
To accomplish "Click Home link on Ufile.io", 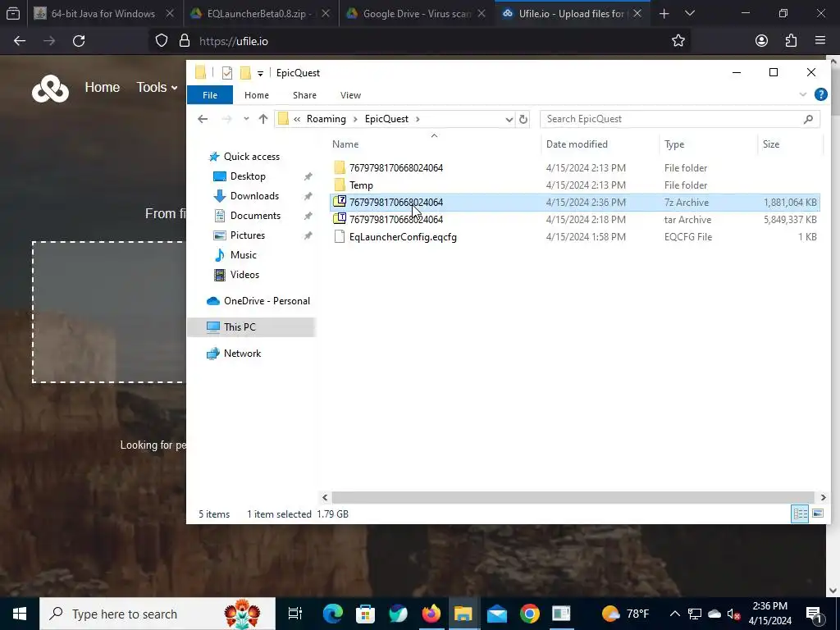I will pos(103,87).
